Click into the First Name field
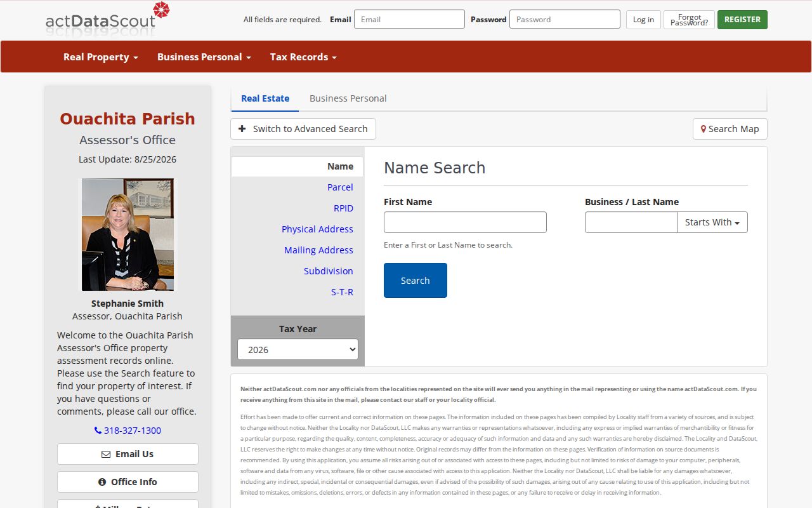The height and width of the screenshot is (508, 812). click(465, 222)
